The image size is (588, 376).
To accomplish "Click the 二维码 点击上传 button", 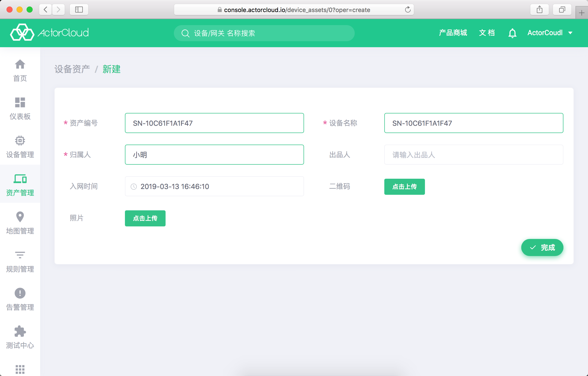I will [405, 187].
